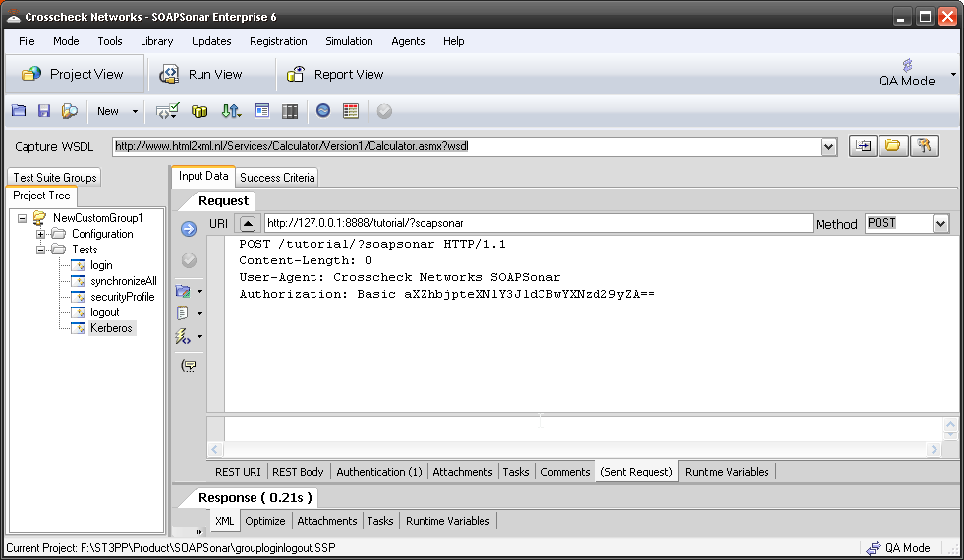Click the grey commit checkmark icon in request panel
This screenshot has height=560, width=964.
click(x=189, y=260)
